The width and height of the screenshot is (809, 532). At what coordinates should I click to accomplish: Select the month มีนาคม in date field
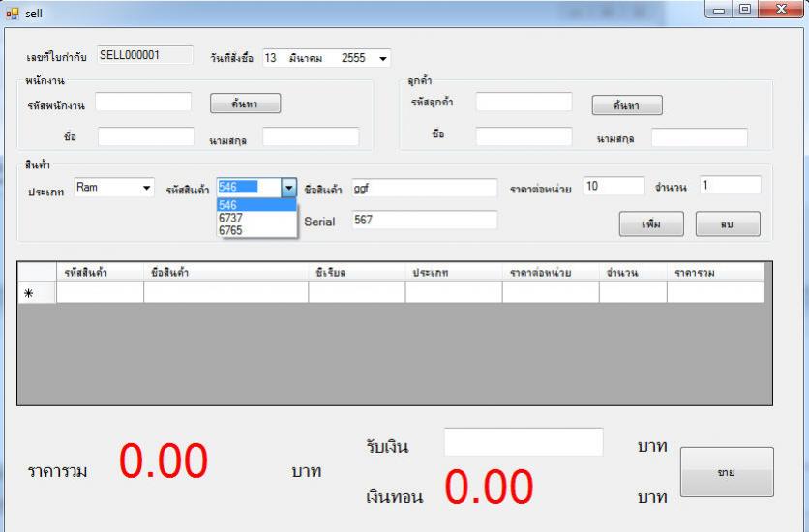(x=306, y=58)
